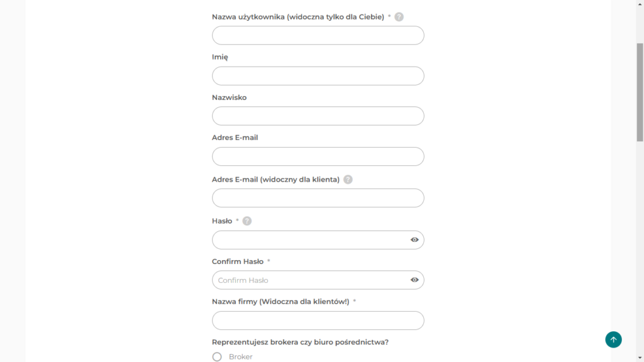Click the Nazwa firmy (Widoczna dla klientów!) label
The image size is (644, 362).
pos(280,302)
